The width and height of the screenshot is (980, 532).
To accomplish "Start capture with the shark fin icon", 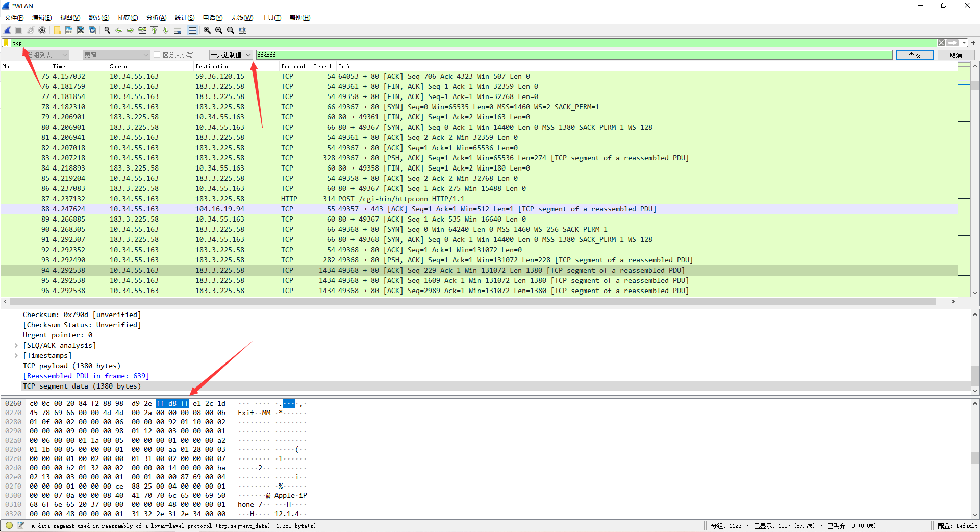I will 7,30.
